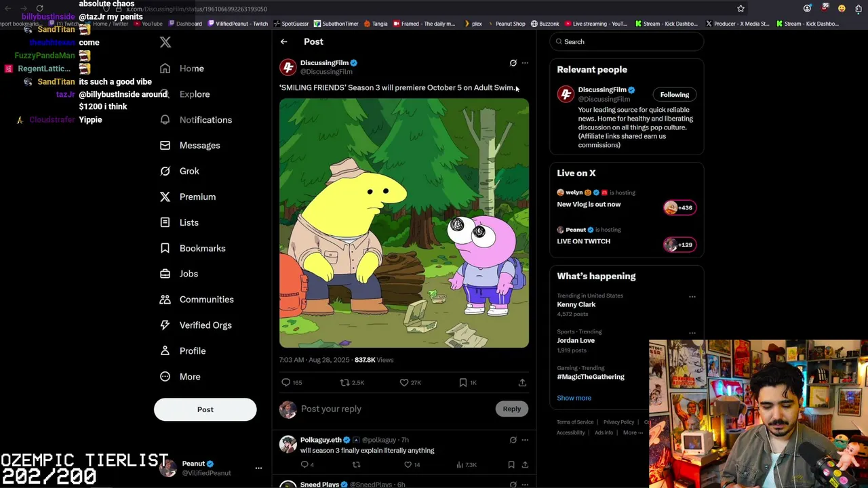Open the Jobs briefcase icon

coord(165,274)
